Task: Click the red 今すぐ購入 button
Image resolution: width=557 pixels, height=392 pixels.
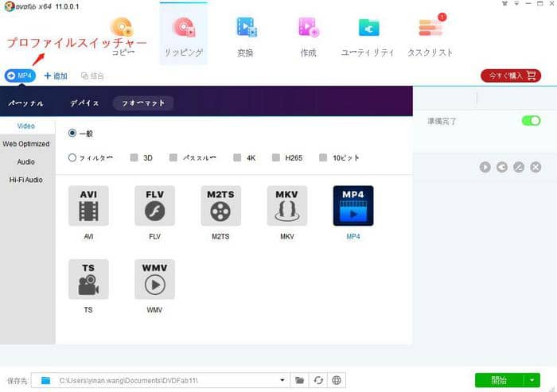Action: click(510, 76)
